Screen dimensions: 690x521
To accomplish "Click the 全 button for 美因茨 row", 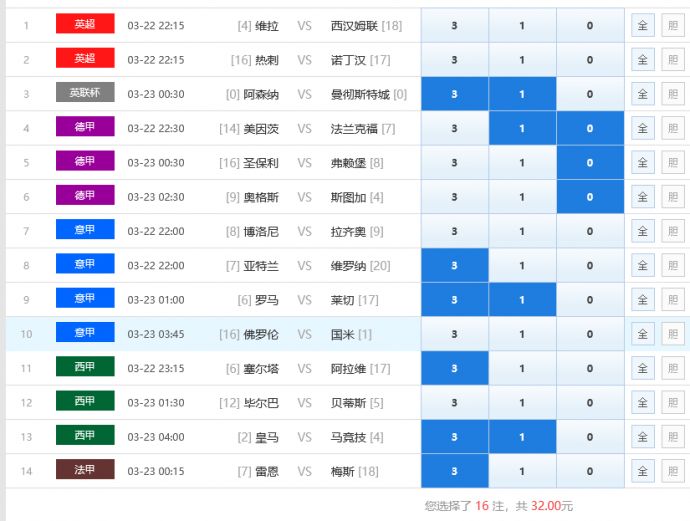I will (642, 128).
